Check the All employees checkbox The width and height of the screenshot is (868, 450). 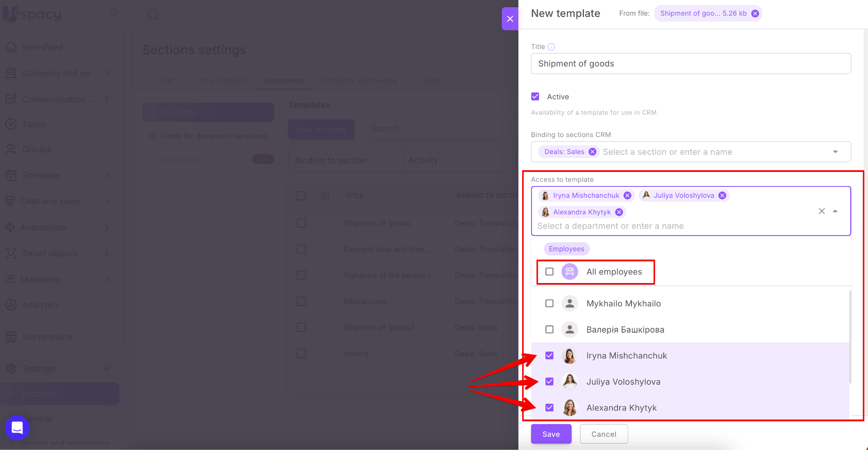click(549, 272)
